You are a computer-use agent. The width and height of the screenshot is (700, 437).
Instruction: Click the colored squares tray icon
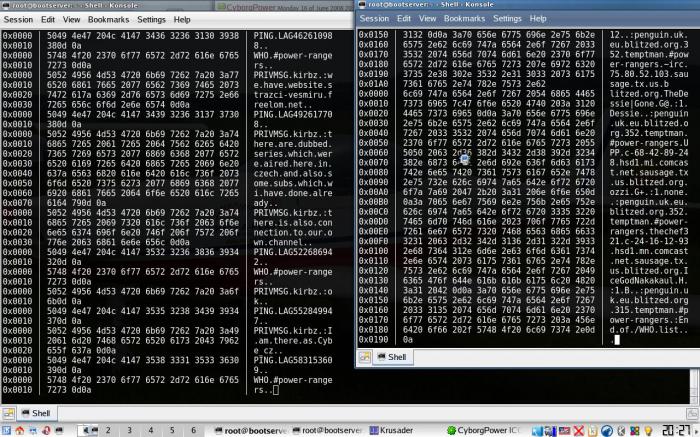(x=634, y=431)
